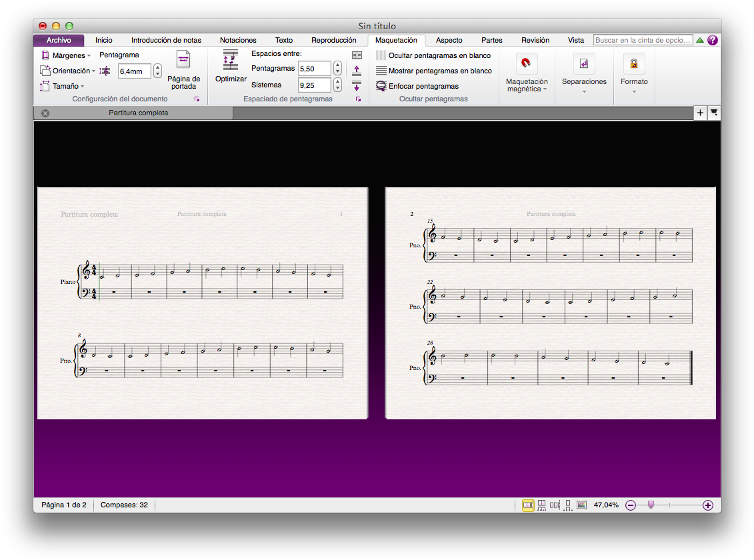Switch to the Reproducción tab
This screenshot has width=754, height=560.
[x=334, y=41]
